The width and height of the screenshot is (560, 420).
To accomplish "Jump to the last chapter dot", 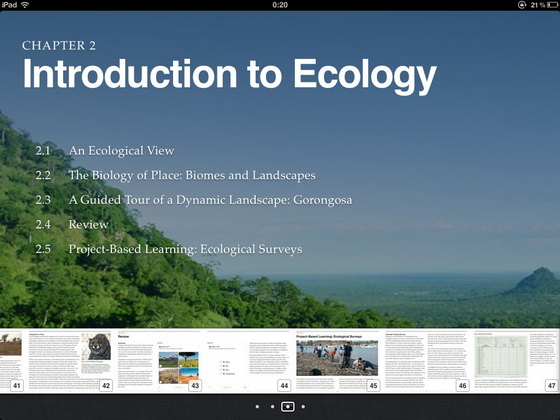I will 303,407.
